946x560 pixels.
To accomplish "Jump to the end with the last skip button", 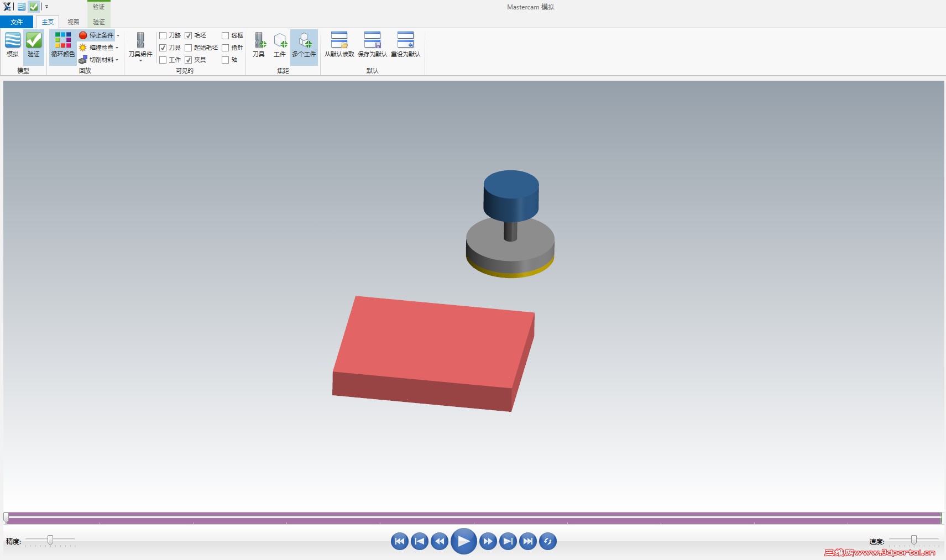I will click(x=528, y=541).
